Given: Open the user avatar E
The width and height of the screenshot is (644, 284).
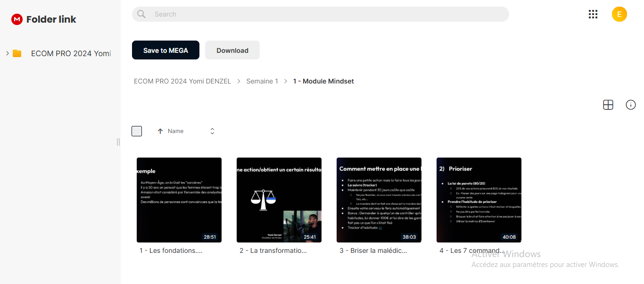Looking at the screenshot, I should [x=619, y=14].
